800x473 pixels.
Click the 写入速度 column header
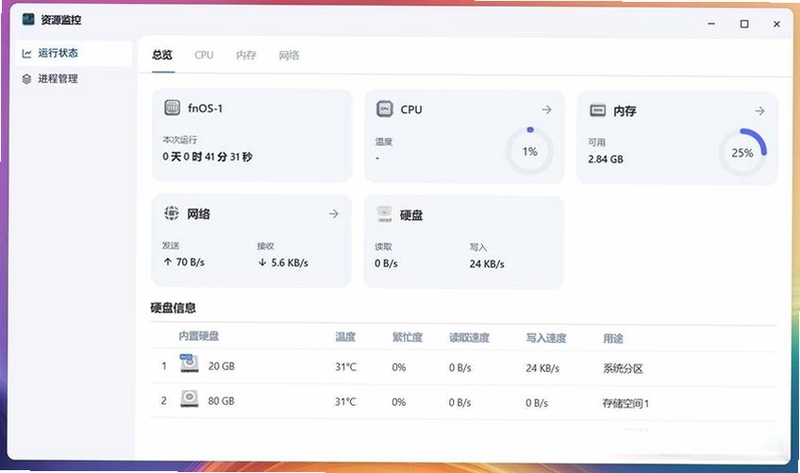tap(546, 338)
